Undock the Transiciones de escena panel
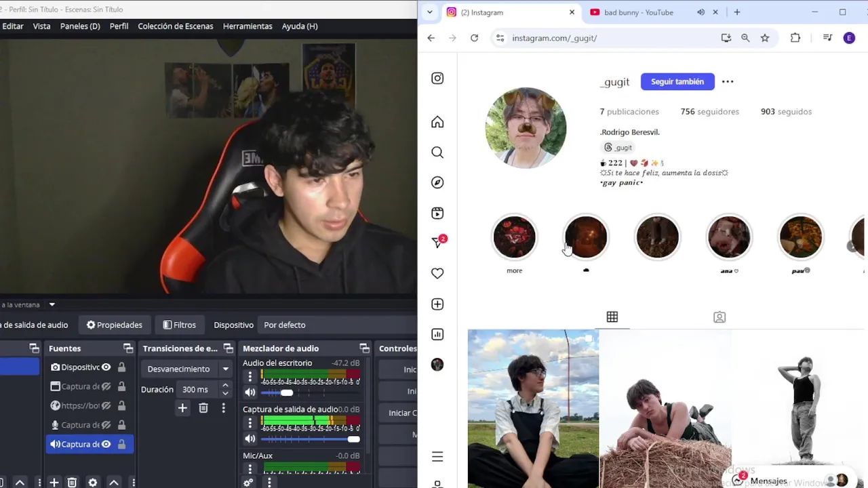The image size is (868, 488). pyautogui.click(x=228, y=348)
